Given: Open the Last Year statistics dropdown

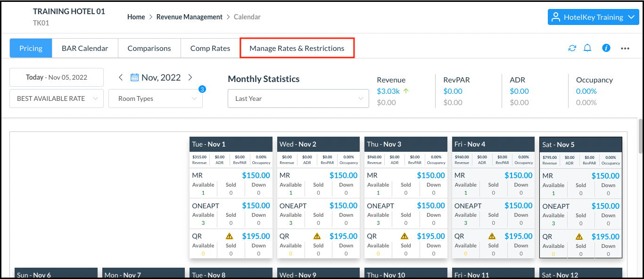Looking at the screenshot, I should (298, 98).
